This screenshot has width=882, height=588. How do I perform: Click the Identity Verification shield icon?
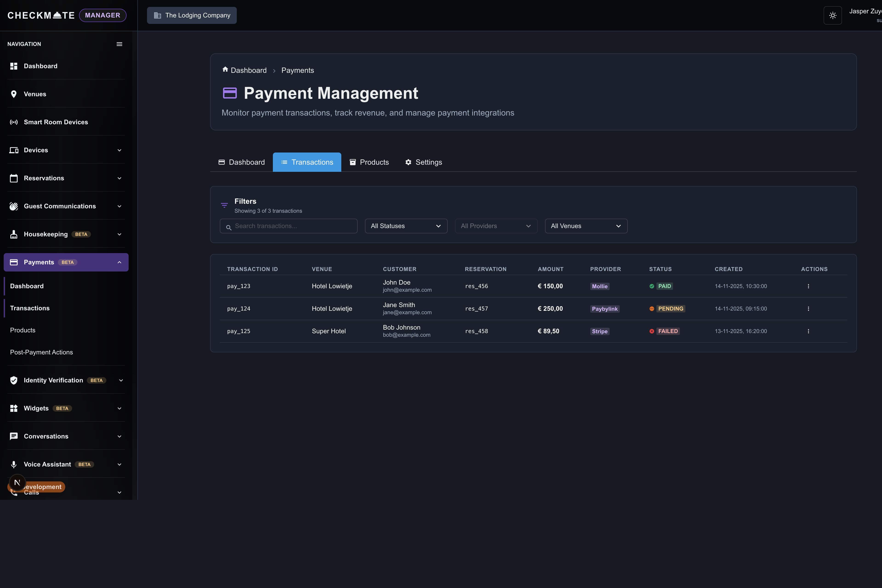point(14,380)
